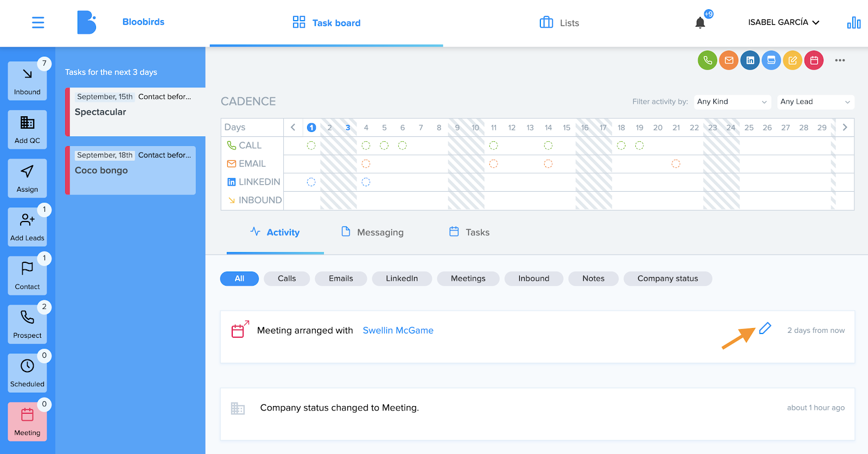
Task: Open Meeting in the sidebar
Action: click(27, 421)
